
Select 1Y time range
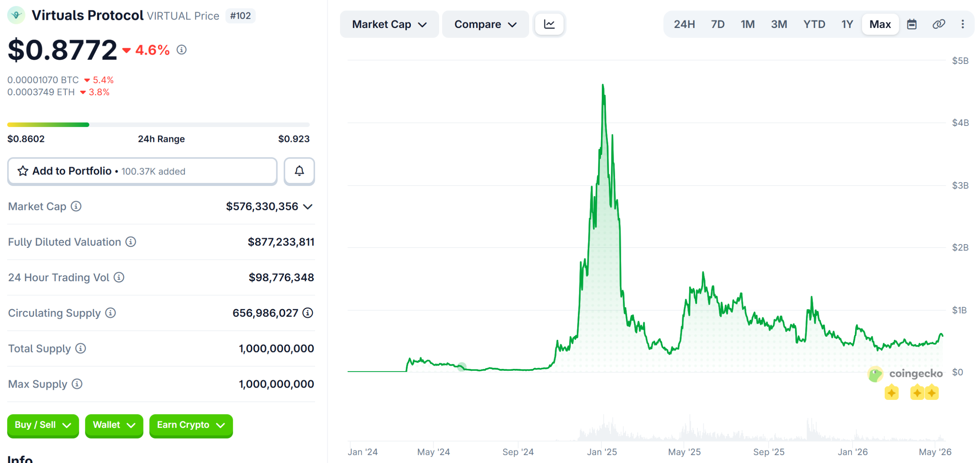click(847, 24)
